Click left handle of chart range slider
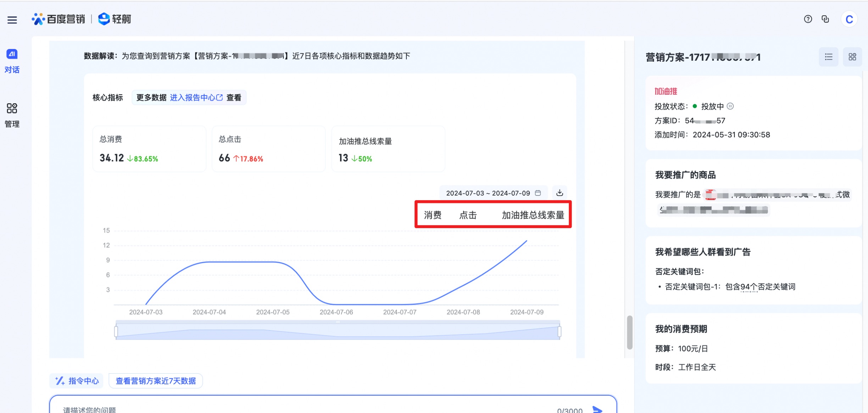This screenshot has width=868, height=413. point(116,331)
